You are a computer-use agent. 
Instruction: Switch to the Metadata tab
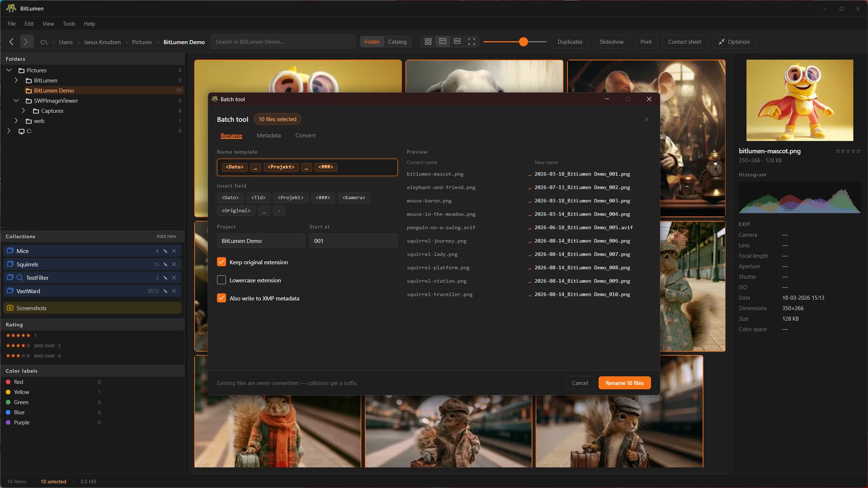(x=269, y=136)
